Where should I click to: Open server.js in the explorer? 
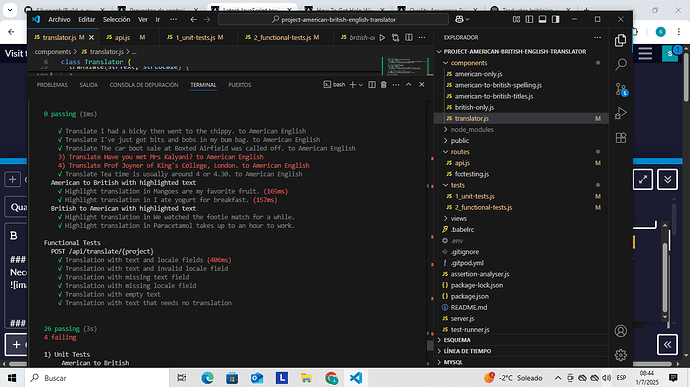tap(462, 318)
